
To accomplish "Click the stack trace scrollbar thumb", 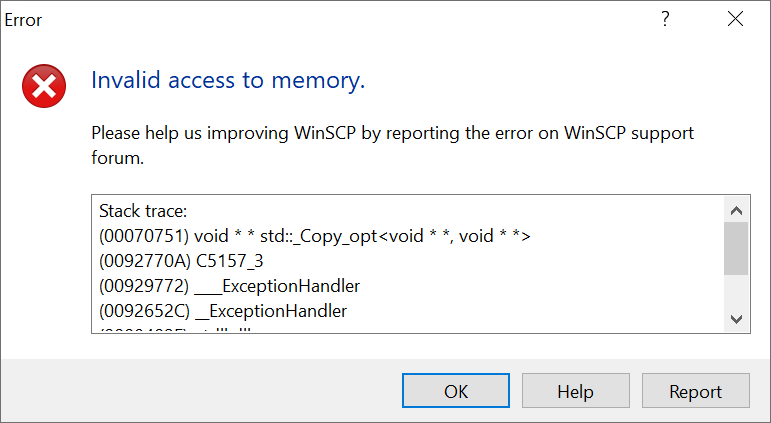I will click(736, 248).
